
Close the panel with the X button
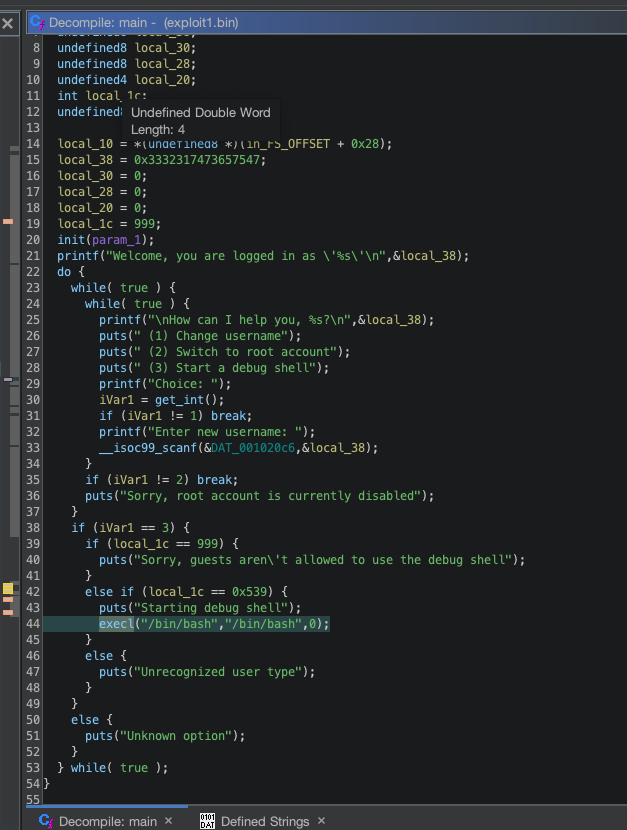pyautogui.click(x=8, y=22)
